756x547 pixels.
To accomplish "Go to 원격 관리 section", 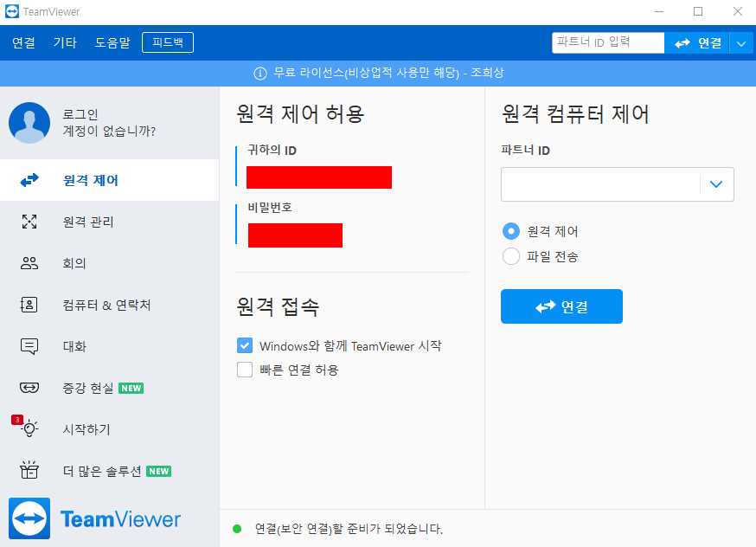I will pos(110,222).
